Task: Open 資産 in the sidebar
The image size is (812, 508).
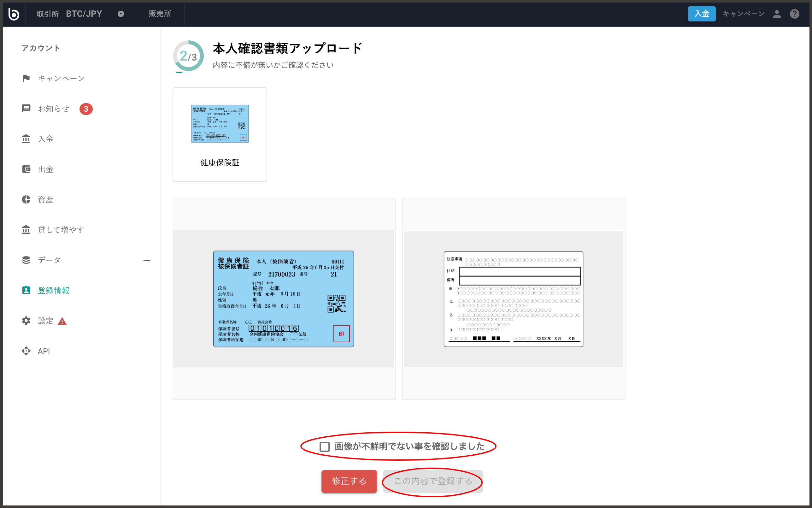Action: point(46,199)
